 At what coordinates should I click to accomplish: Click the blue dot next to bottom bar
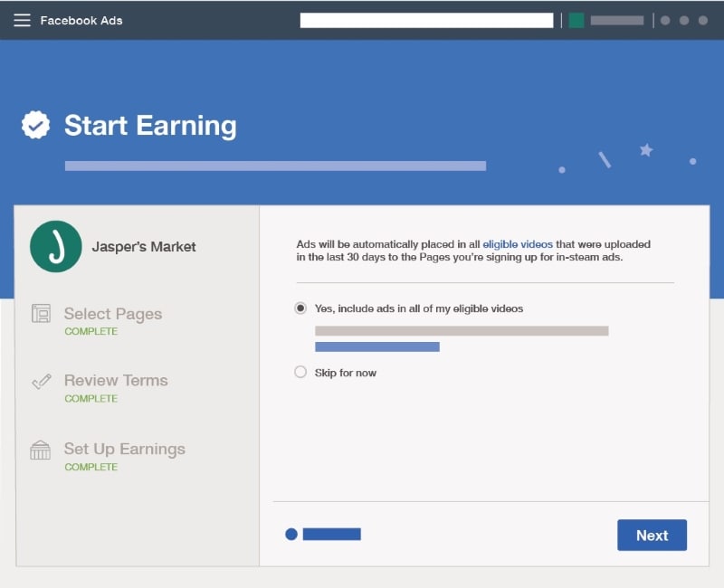pyautogui.click(x=291, y=534)
